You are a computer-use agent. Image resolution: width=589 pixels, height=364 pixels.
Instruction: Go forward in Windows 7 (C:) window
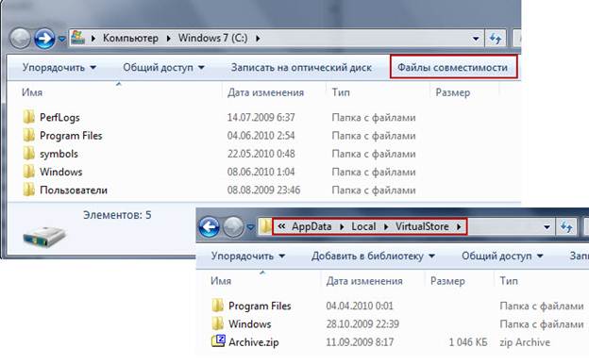[44, 39]
